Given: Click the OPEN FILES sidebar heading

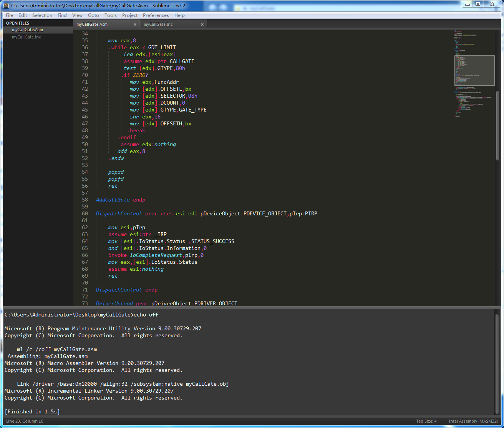Looking at the screenshot, I should pos(18,23).
